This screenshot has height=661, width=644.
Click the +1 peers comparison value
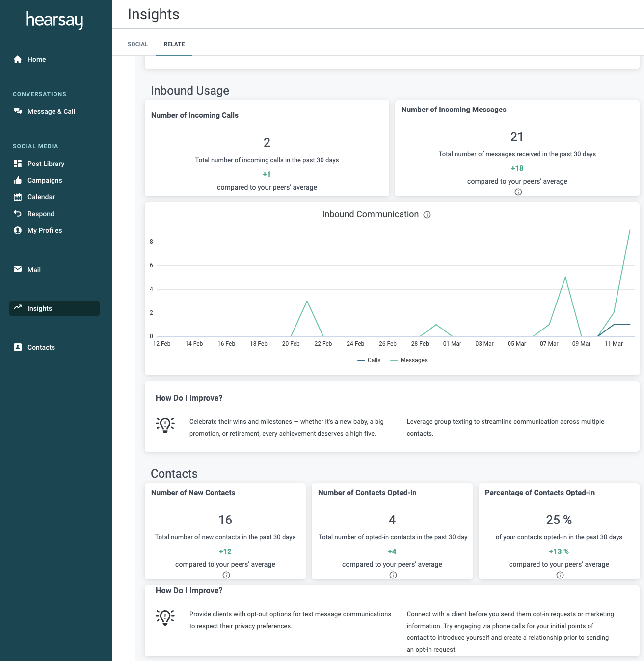tap(267, 174)
